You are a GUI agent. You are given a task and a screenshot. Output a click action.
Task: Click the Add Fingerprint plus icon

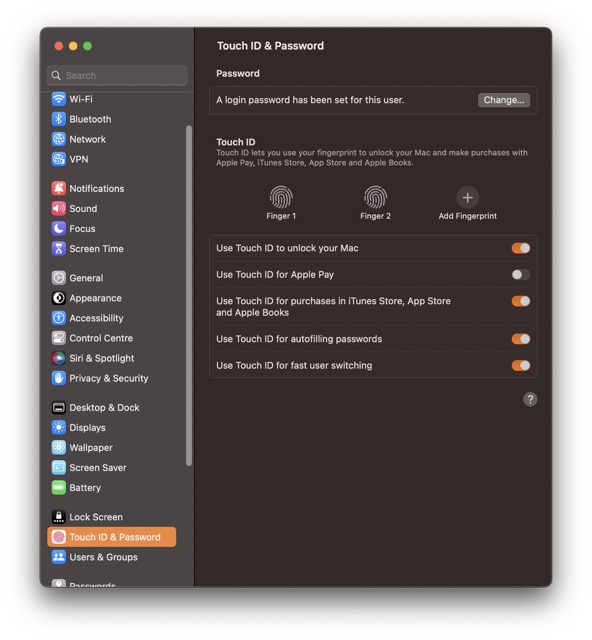(467, 198)
